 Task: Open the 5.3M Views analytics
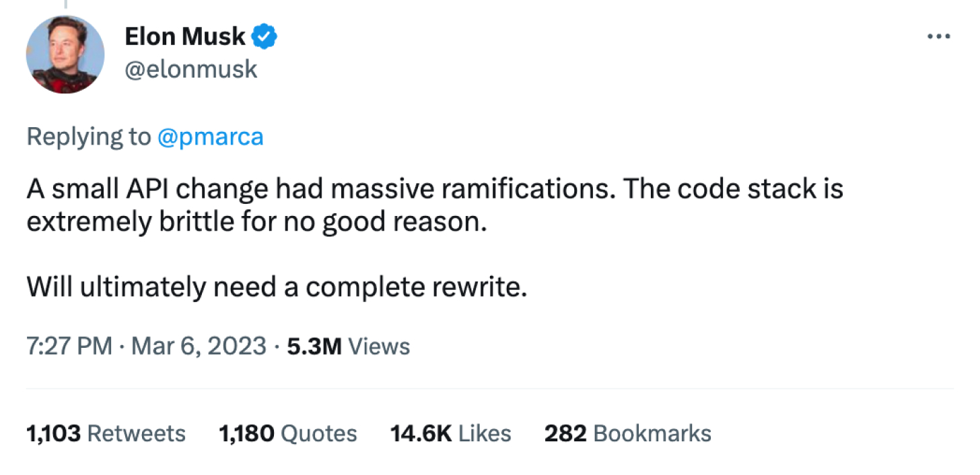pos(314,346)
